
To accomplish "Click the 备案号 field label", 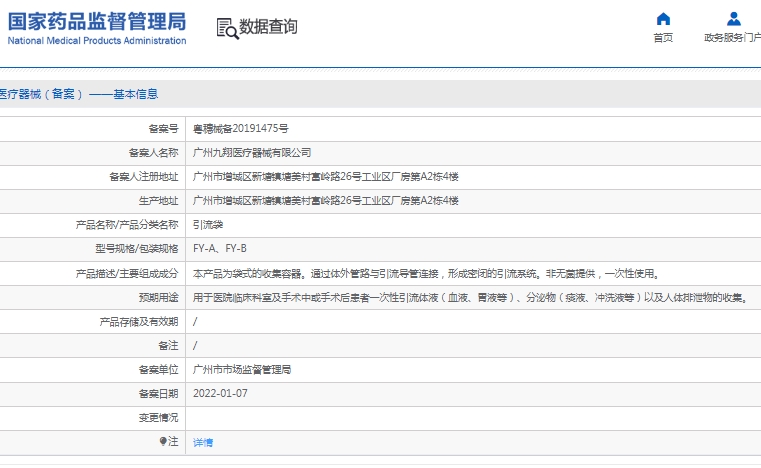I will 164,129.
